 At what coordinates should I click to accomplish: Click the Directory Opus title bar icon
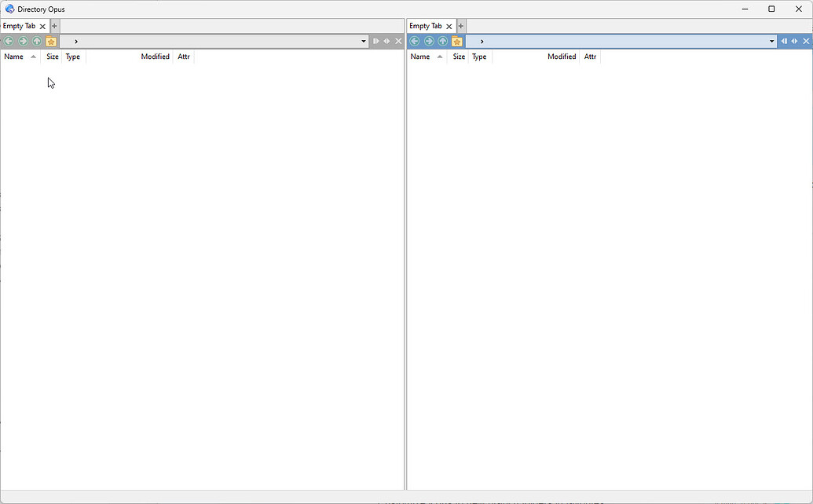click(9, 9)
